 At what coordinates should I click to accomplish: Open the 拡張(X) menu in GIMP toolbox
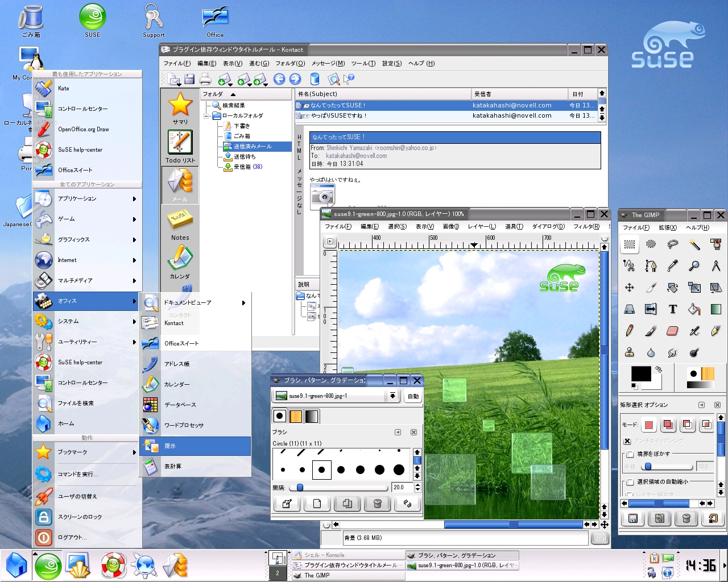[x=668, y=228]
